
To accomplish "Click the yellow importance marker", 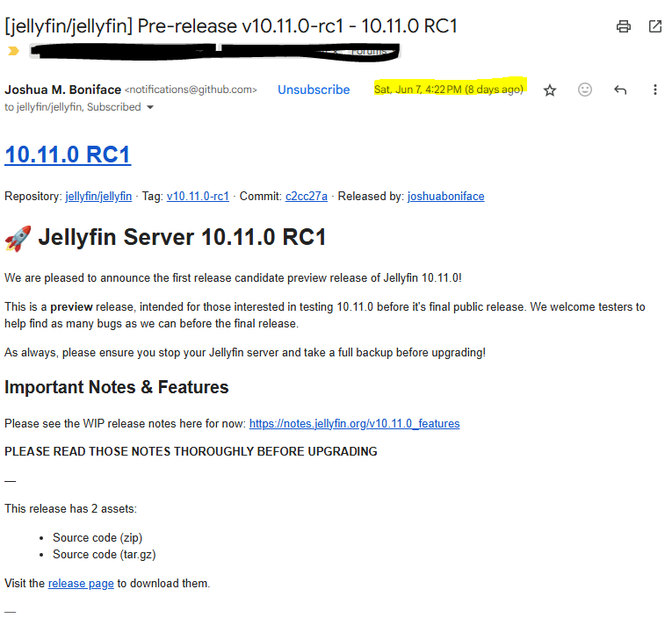I will (x=13, y=51).
